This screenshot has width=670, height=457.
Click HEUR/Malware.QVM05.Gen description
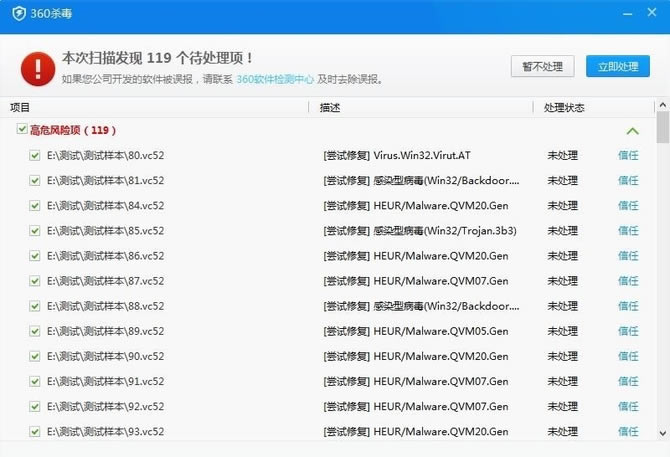click(441, 331)
